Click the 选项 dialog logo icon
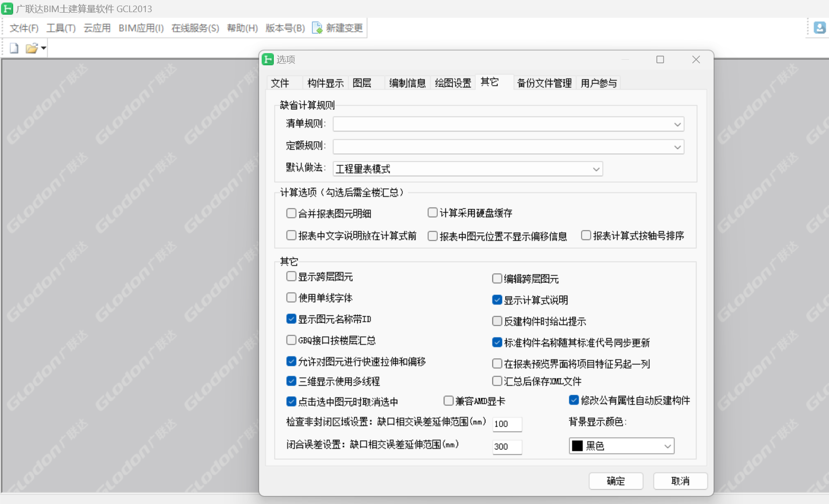Screen dimensions: 829x504 [268, 59]
